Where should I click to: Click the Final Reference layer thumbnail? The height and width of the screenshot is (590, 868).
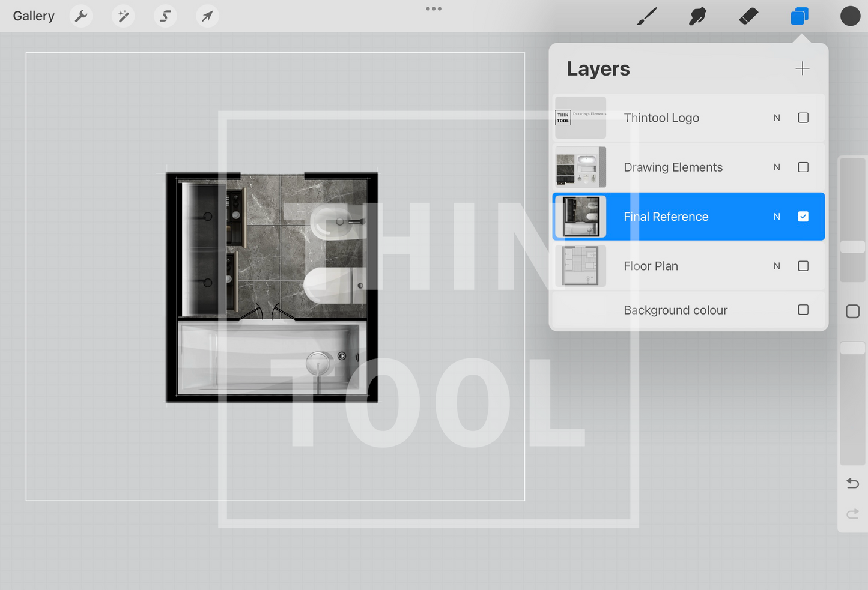coord(580,217)
